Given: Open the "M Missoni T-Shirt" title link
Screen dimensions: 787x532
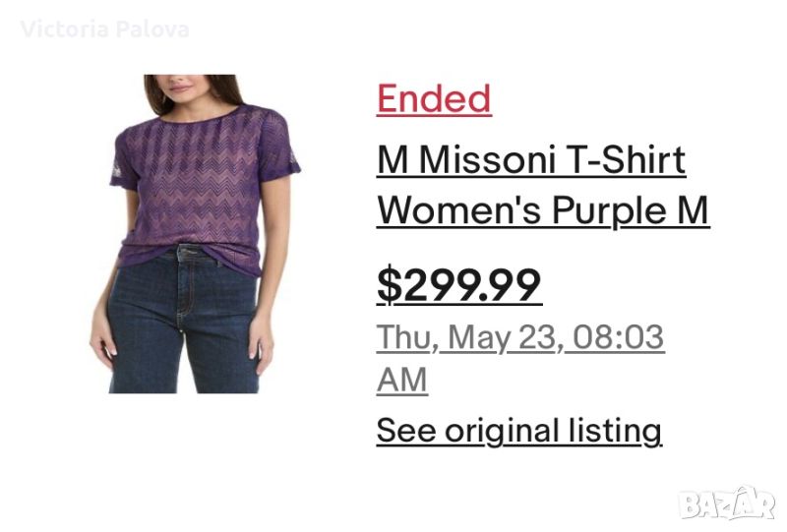Looking at the screenshot, I should (531, 159).
